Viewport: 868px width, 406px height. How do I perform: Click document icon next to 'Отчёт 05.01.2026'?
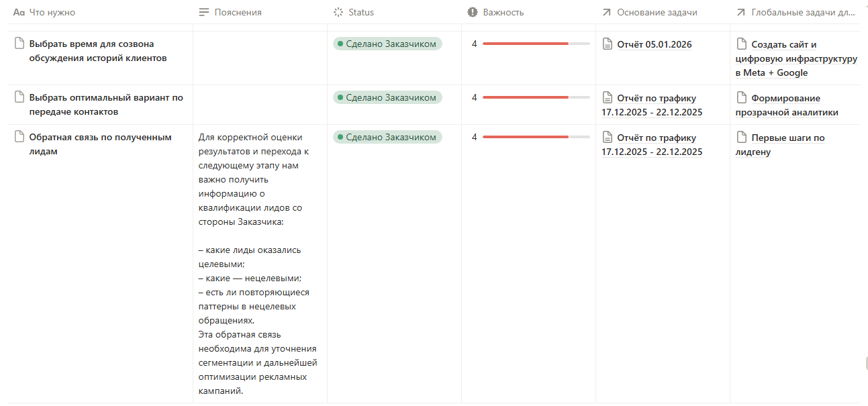[x=607, y=44]
